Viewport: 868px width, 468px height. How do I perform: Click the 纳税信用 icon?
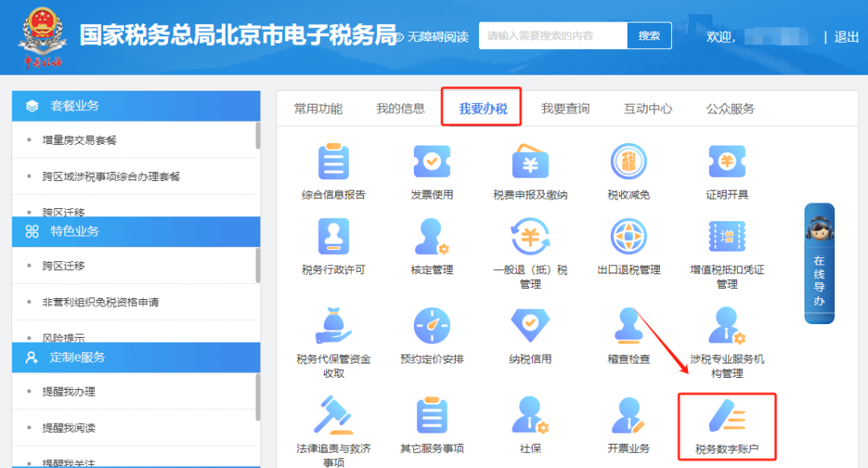tap(530, 326)
